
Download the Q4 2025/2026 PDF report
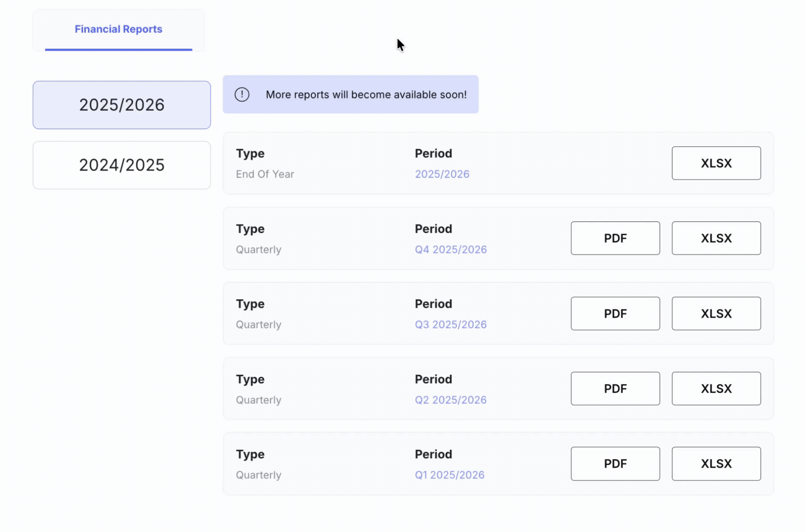(615, 238)
